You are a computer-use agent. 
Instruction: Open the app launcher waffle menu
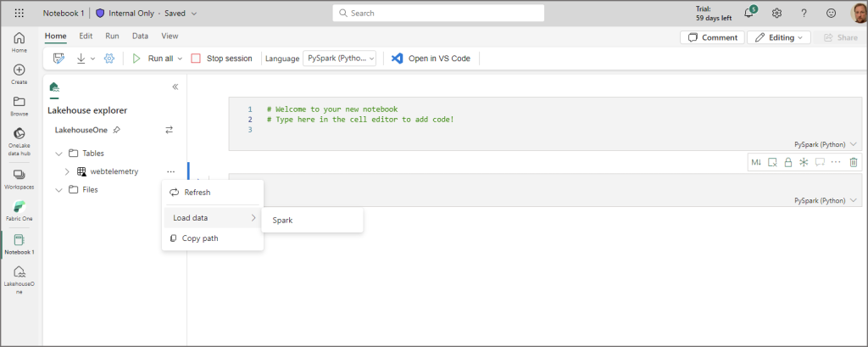click(x=19, y=13)
